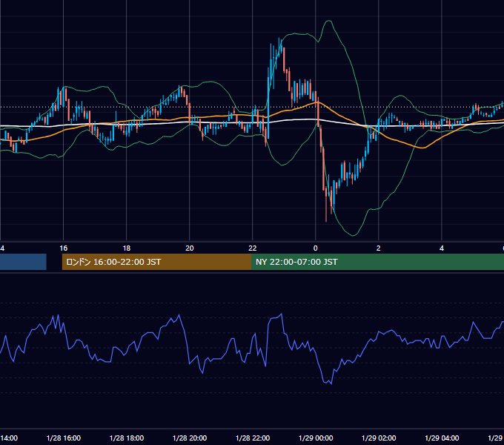
Task: Click the upper chart axis label 0
Action: (x=315, y=248)
